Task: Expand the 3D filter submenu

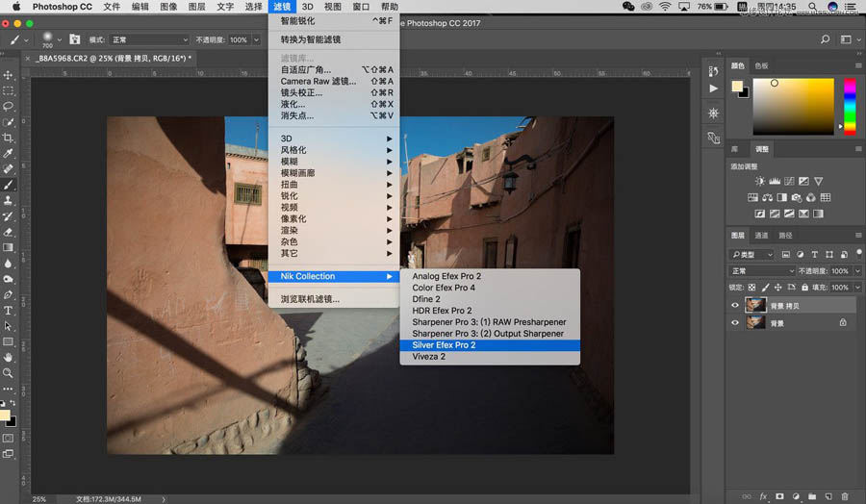Action: click(x=333, y=139)
